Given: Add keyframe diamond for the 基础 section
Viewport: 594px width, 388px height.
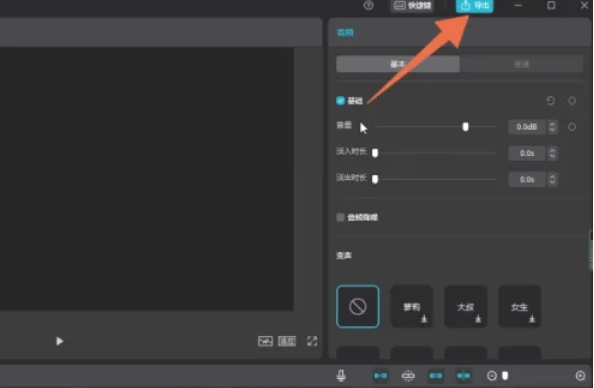Looking at the screenshot, I should [x=572, y=101].
